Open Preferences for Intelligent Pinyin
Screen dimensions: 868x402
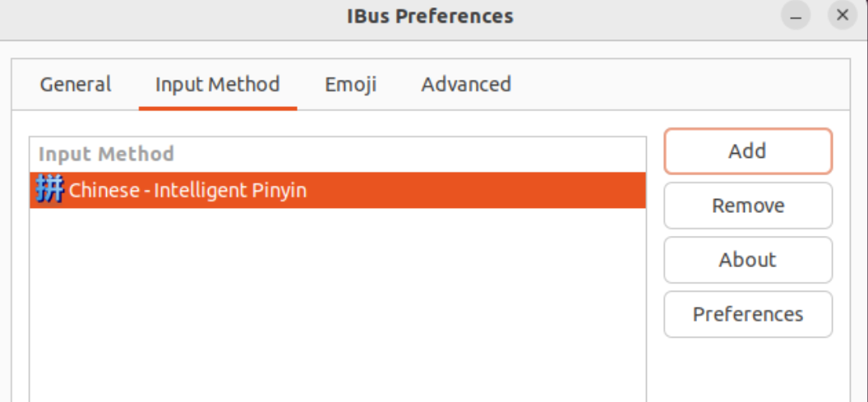pyautogui.click(x=748, y=314)
